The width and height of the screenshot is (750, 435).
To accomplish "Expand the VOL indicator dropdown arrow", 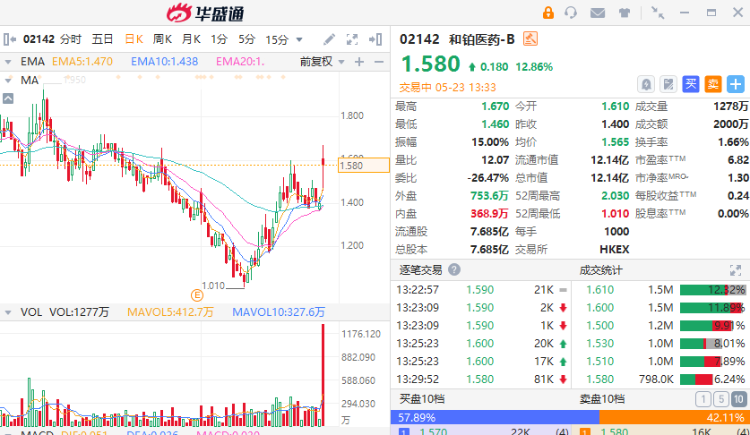I will tap(8, 312).
